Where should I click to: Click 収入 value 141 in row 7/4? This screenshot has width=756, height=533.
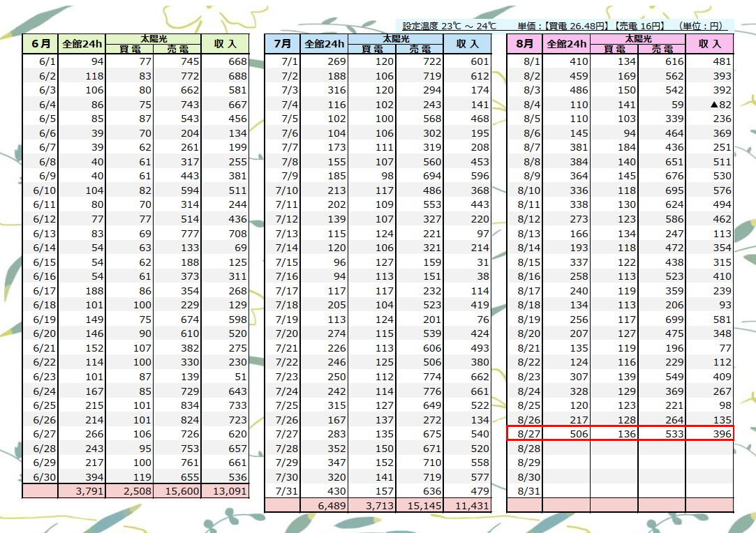468,105
